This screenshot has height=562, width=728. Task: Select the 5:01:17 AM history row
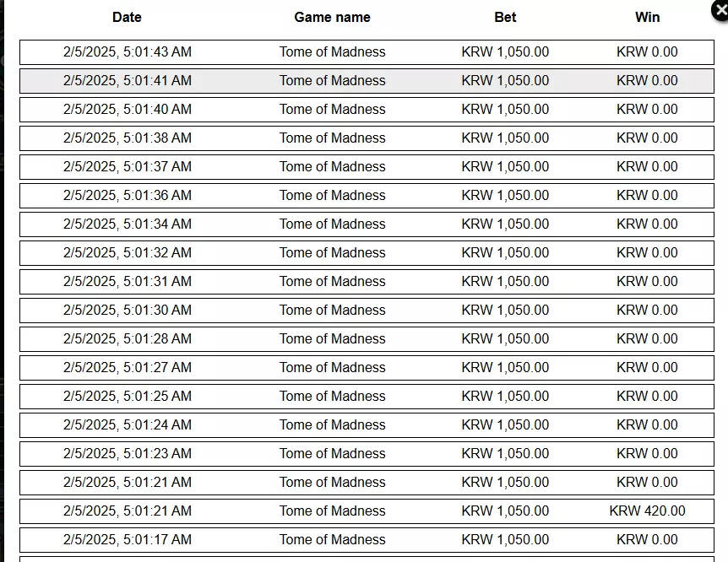tap(367, 540)
